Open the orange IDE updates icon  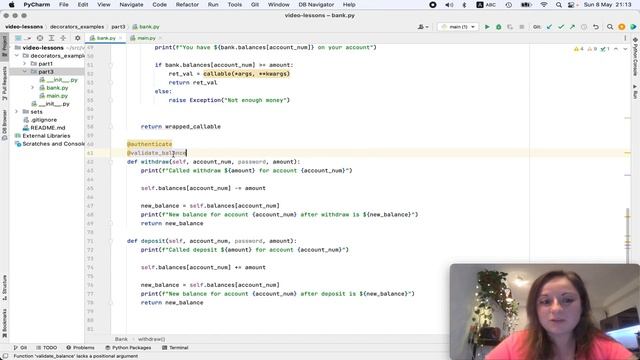[622, 27]
